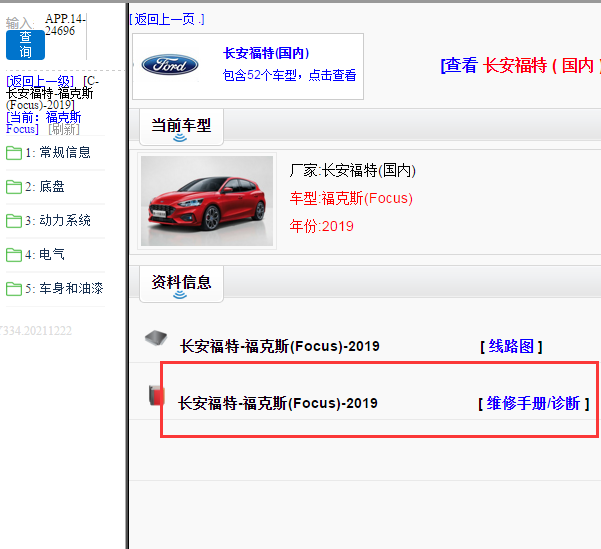This screenshot has height=549, width=601.
Task: Click the 年份:2019 text
Action: pos(322,226)
